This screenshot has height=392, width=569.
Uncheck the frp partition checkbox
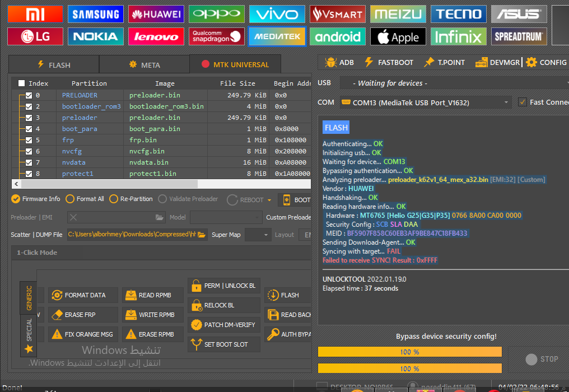29,141
